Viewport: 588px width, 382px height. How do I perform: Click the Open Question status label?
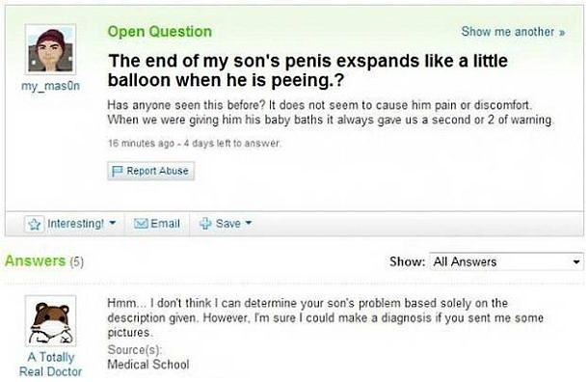(160, 32)
